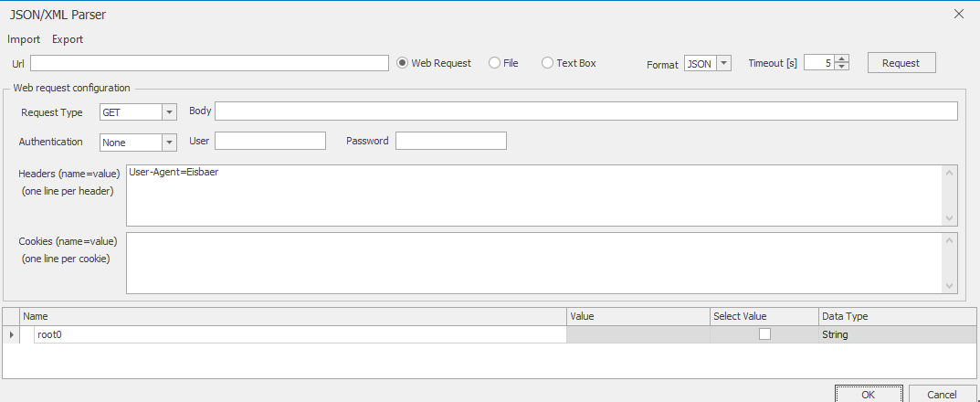Click the User-Agent=Eisbaer header line
Screen dimensions: 980x402
(174, 172)
